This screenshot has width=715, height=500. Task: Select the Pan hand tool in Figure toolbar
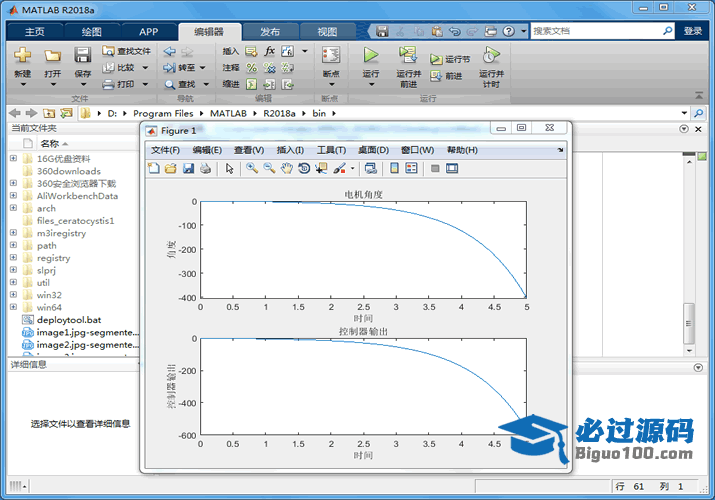tap(287, 168)
